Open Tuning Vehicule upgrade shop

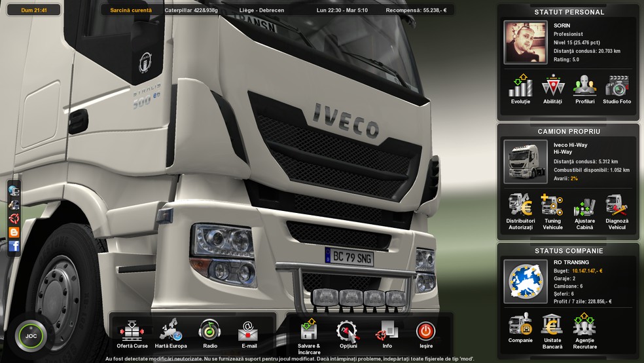coord(552,207)
